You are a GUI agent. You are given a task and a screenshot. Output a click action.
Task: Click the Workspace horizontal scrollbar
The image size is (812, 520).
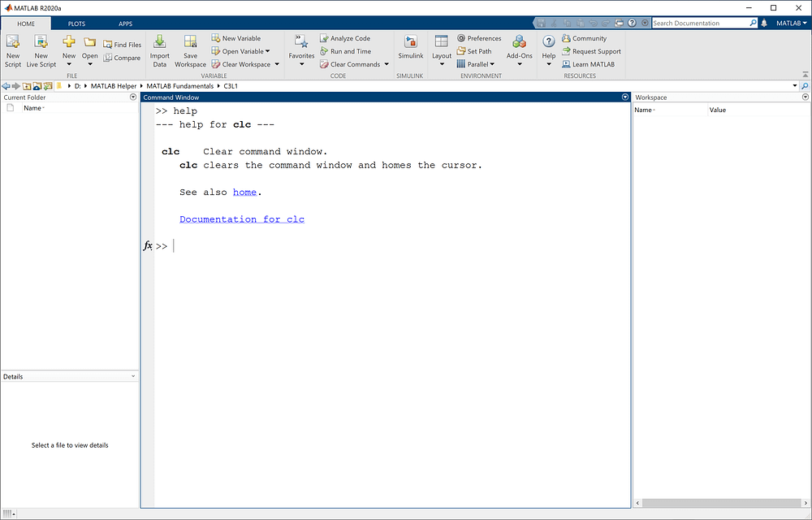point(722,503)
